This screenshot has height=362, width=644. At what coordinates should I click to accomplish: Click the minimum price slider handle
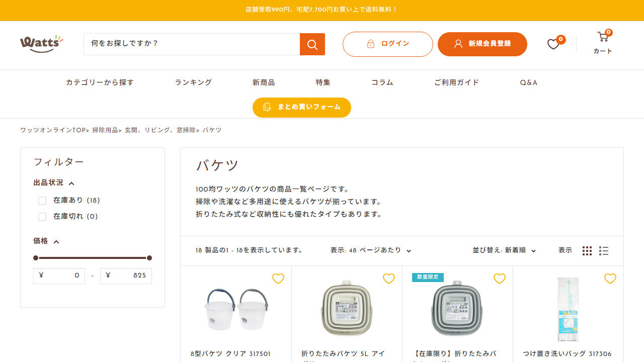tap(36, 258)
